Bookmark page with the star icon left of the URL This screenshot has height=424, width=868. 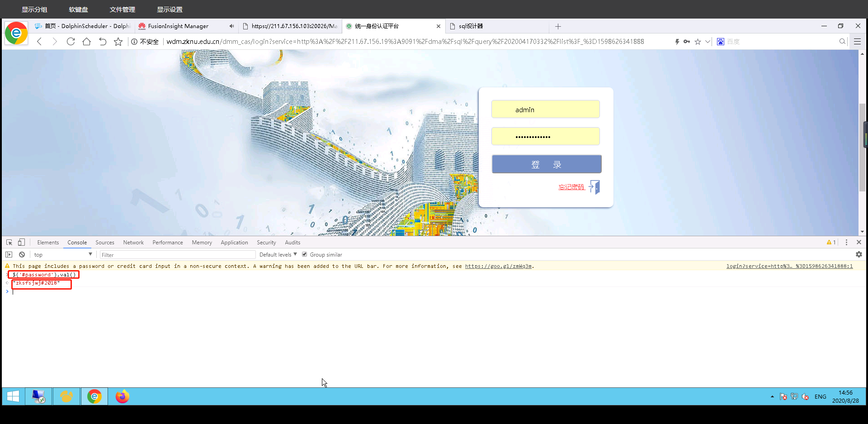(x=118, y=42)
